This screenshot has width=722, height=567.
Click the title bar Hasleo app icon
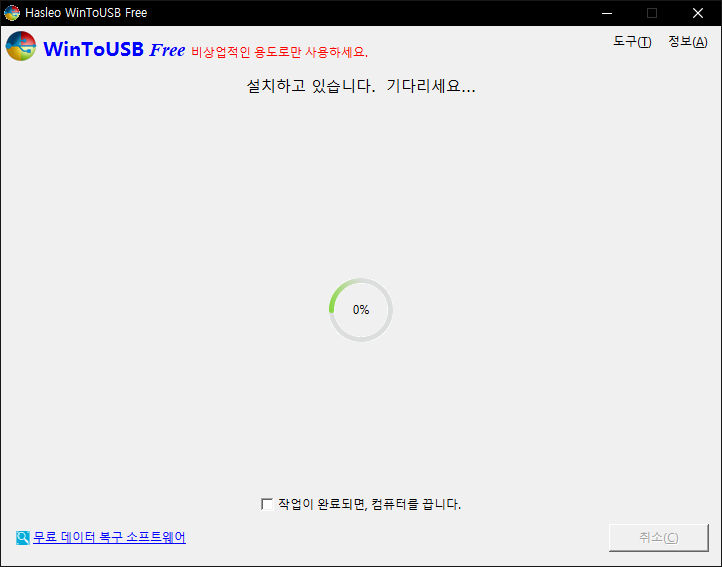[12, 13]
